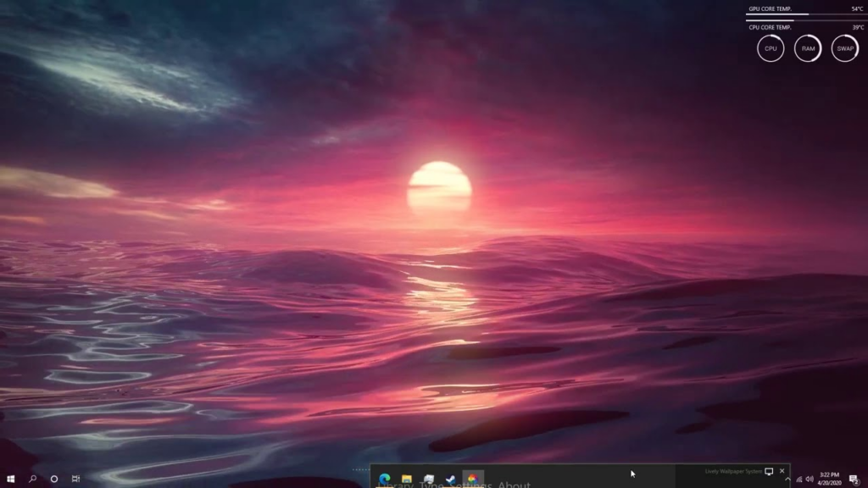Image resolution: width=868 pixels, height=488 pixels.
Task: Open Task View from the taskbar
Action: [x=75, y=479]
